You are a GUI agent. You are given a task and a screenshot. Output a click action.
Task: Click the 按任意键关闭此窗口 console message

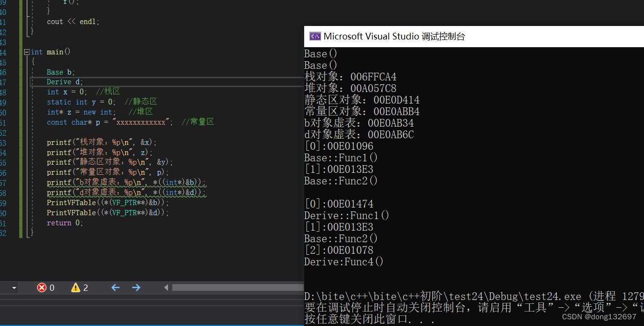[x=370, y=319]
